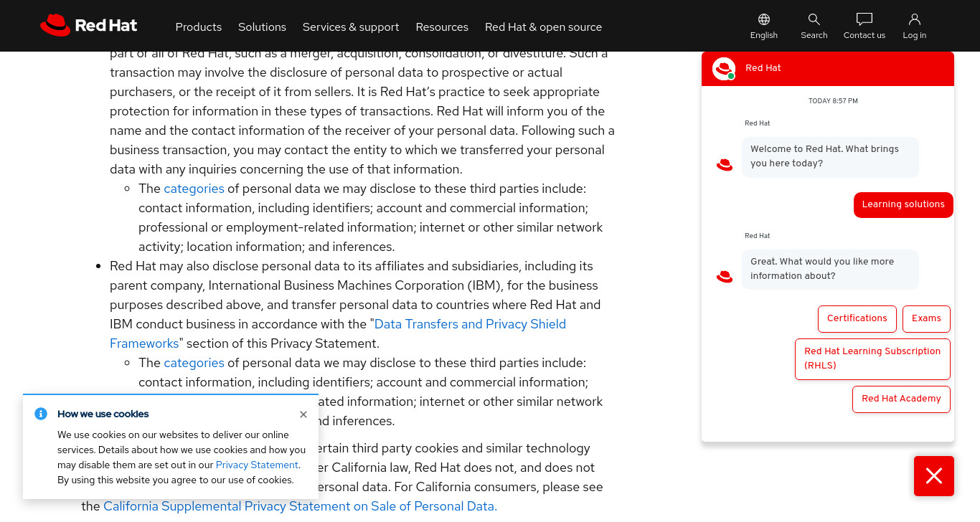Click the Red Hat avatar in chat header
Image resolution: width=980 pixels, height=522 pixels.
click(x=724, y=69)
